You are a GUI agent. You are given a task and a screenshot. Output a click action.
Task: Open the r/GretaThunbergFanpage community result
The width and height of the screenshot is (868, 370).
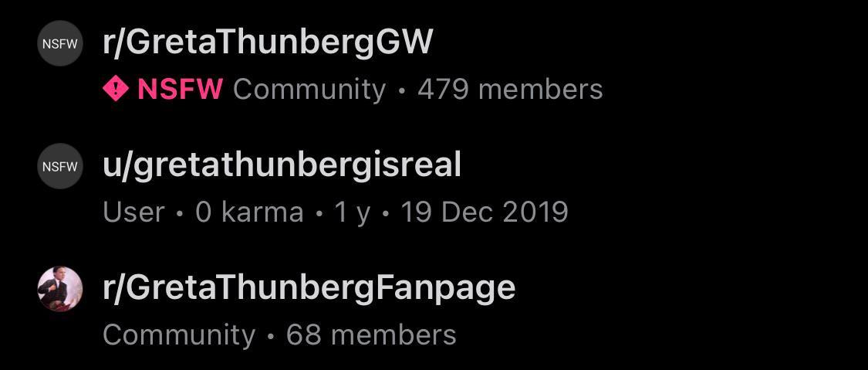pos(309,288)
